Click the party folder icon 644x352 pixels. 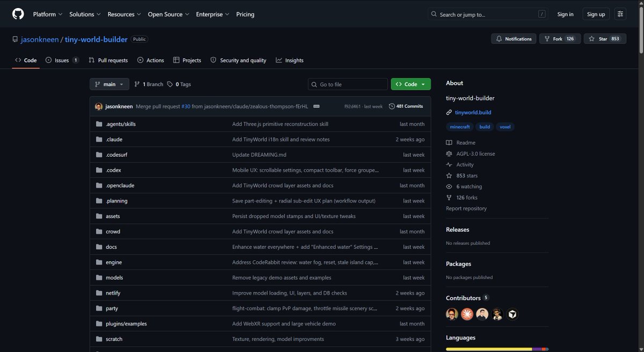99,309
